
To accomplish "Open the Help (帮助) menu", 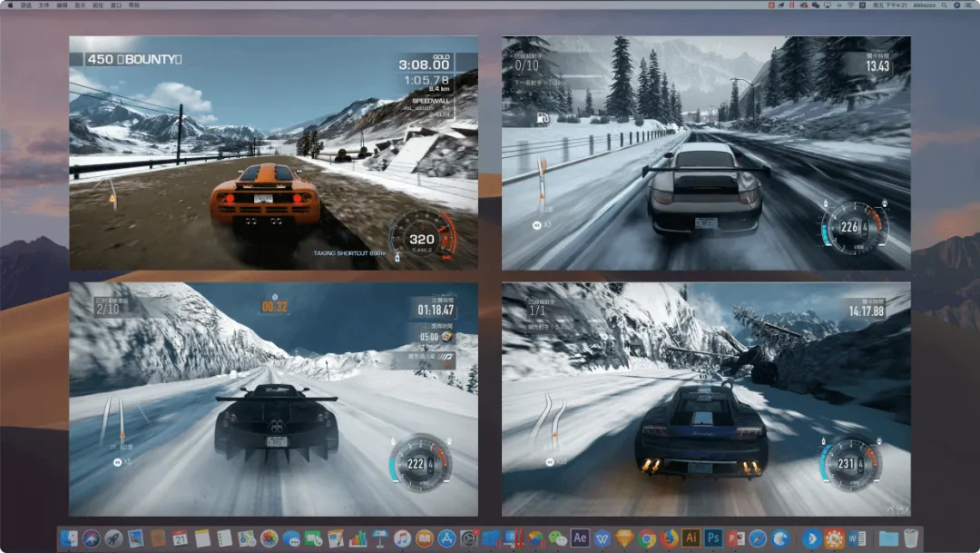I will click(x=134, y=5).
